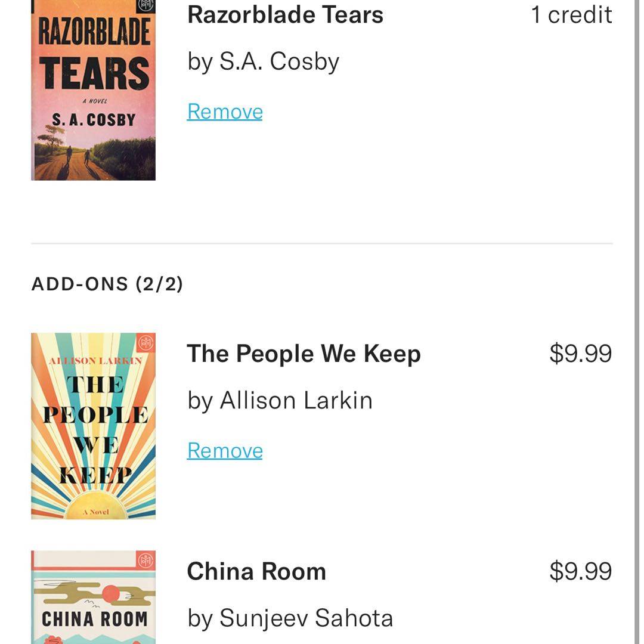Click S. A. Cosby name printed on cover
This screenshot has width=644, height=644.
coord(94,119)
